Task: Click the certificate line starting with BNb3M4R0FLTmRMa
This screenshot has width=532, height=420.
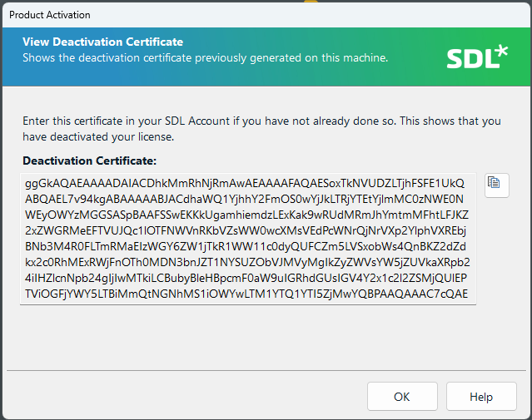Action: [246, 246]
